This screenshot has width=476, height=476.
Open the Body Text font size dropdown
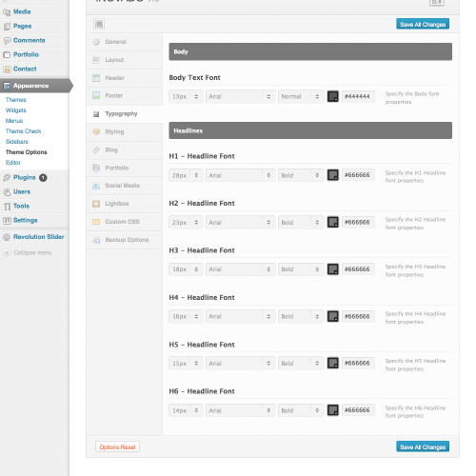tap(186, 96)
